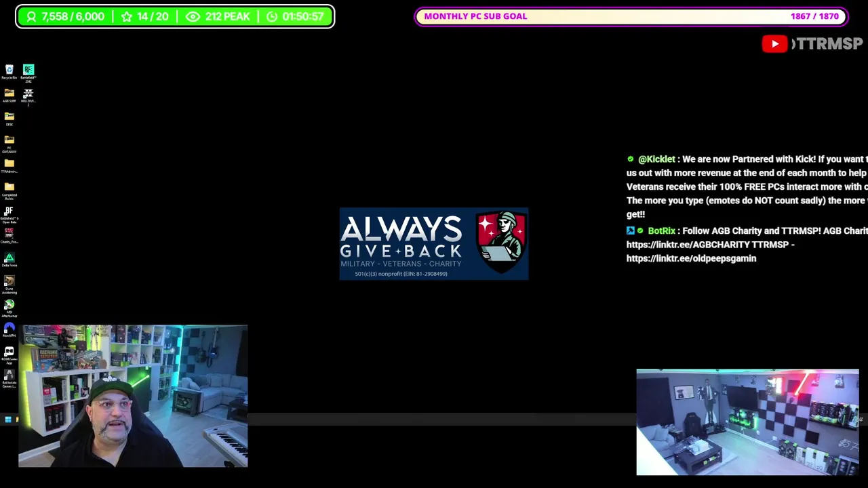Launch the HELLDIVERS 2 desktop shortcut
Screen dimensions: 868x488
(28, 96)
